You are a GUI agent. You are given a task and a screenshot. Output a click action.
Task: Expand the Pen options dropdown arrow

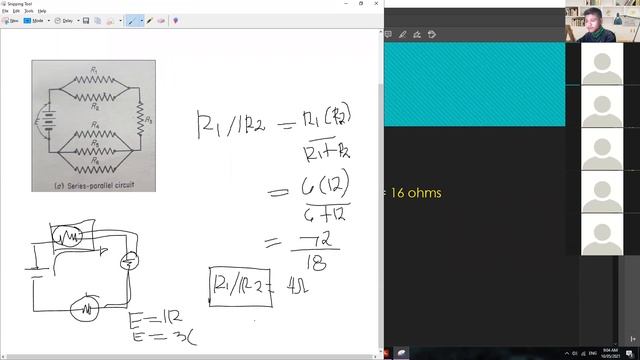(x=142, y=20)
